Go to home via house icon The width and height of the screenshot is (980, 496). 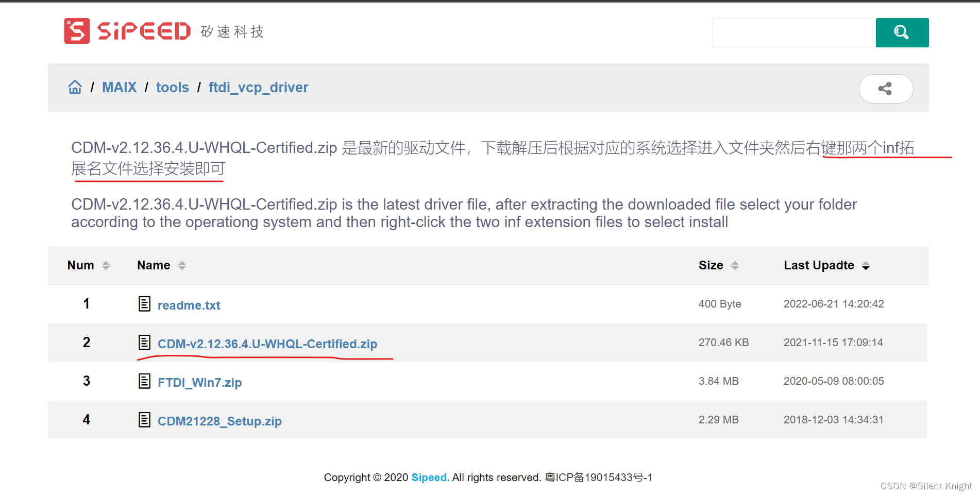(x=75, y=87)
